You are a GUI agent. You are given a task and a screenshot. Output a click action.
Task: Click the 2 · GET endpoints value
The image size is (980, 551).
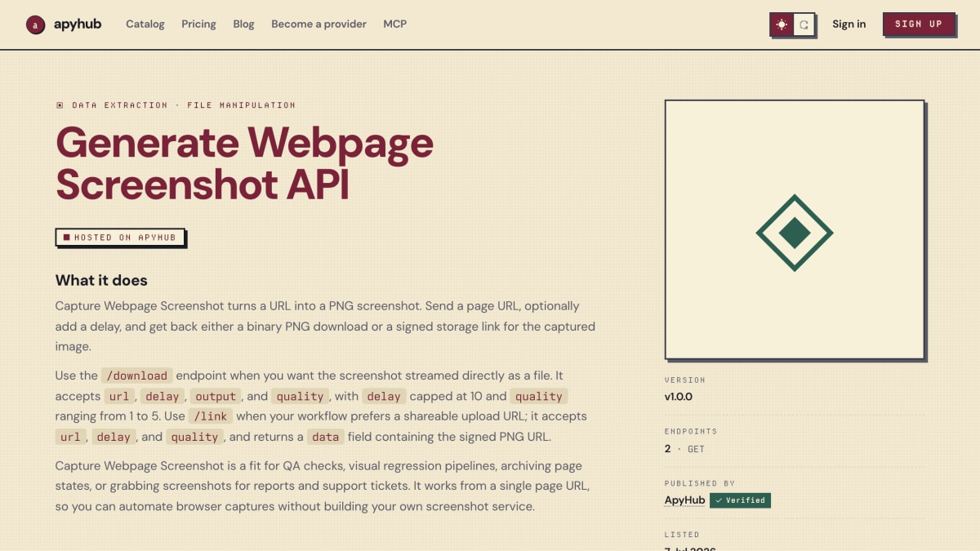pos(684,449)
